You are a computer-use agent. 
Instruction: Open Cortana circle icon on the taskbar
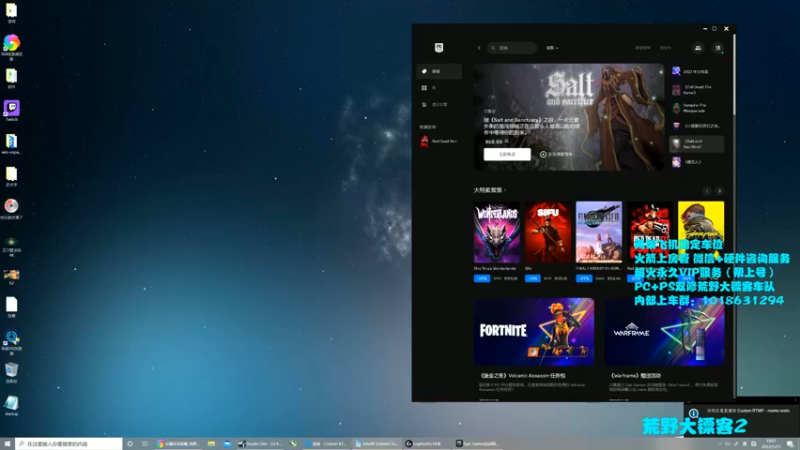(130, 444)
